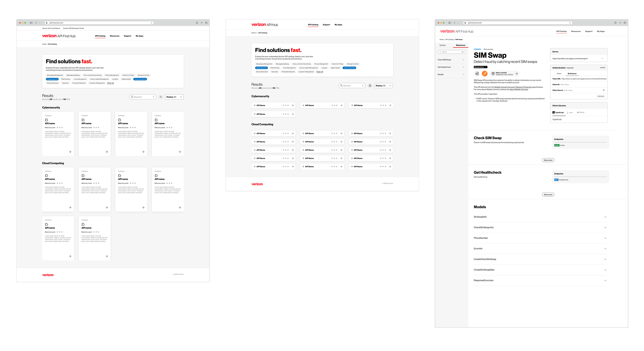
Task: Click the tab overview icon in left browser toolbar
Action: (x=206, y=23)
